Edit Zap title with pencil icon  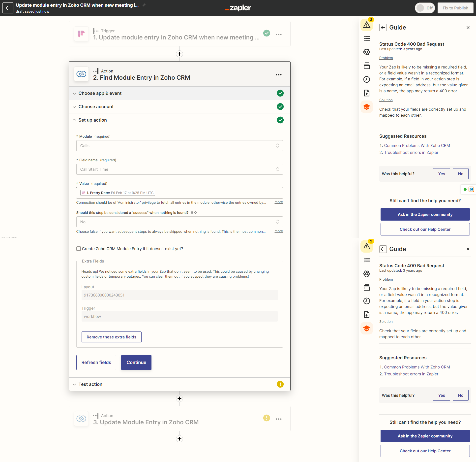tap(144, 5)
